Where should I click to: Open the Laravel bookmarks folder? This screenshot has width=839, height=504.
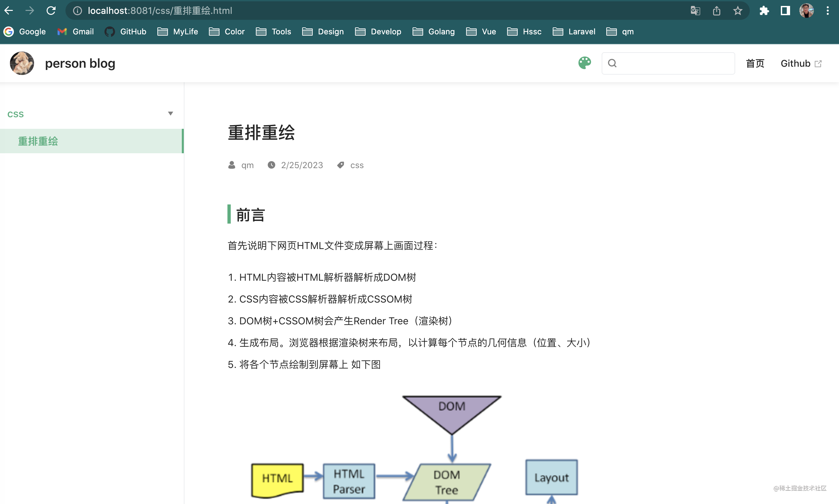pyautogui.click(x=574, y=32)
